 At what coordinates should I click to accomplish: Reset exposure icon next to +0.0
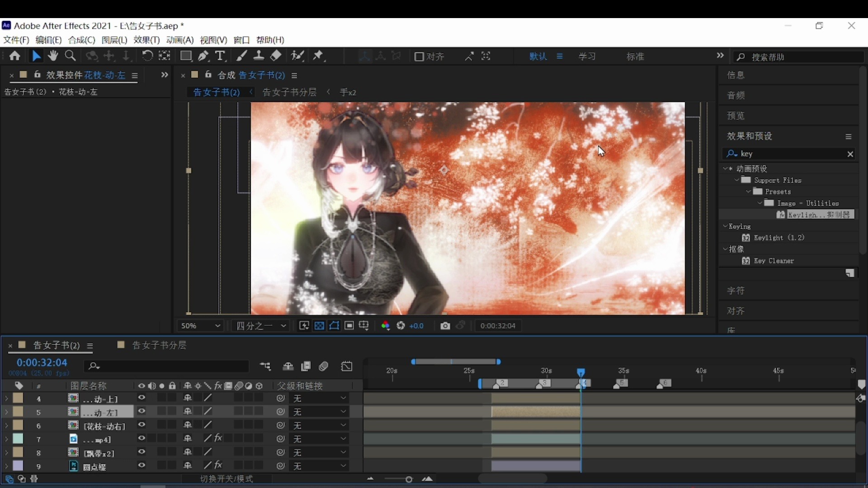[x=401, y=326]
